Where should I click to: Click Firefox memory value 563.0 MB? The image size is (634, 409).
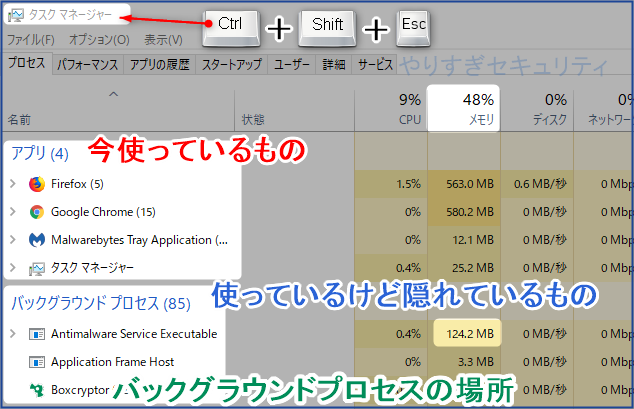470,184
